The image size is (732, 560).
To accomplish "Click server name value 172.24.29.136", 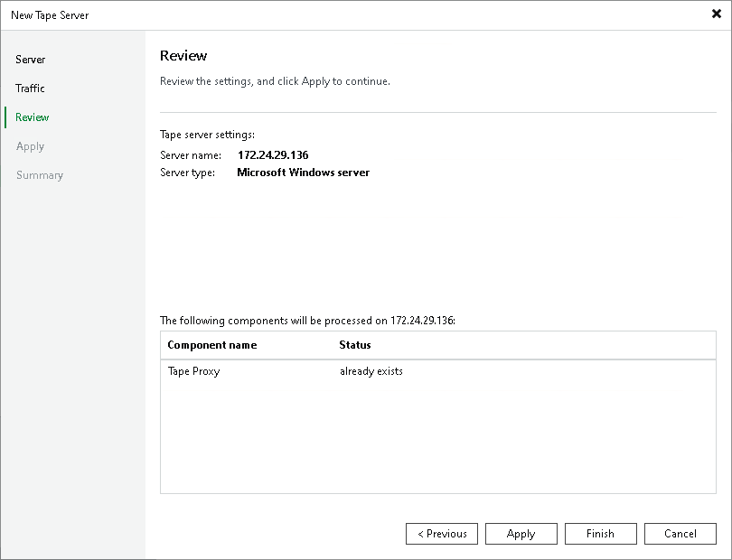I will pos(273,155).
